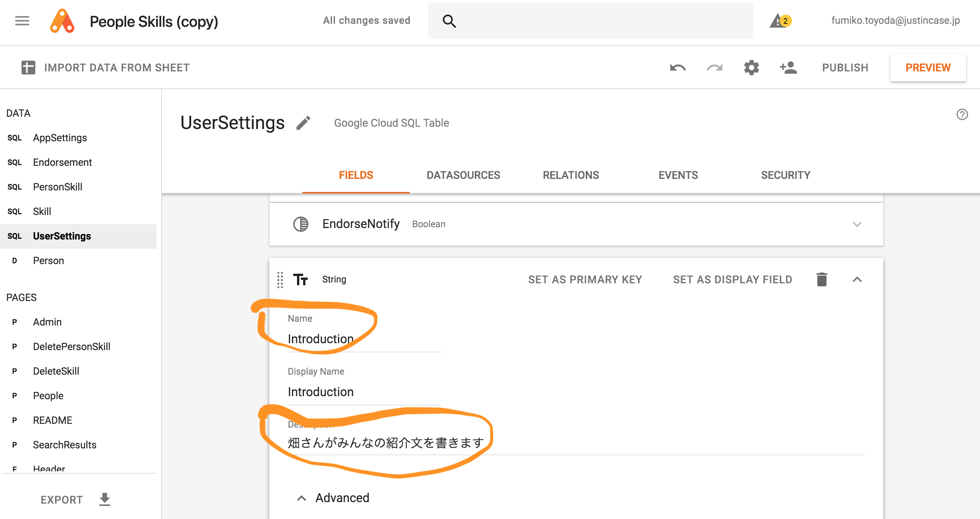Open the hamburger navigation menu
The height and width of the screenshot is (519, 980).
[x=22, y=21]
